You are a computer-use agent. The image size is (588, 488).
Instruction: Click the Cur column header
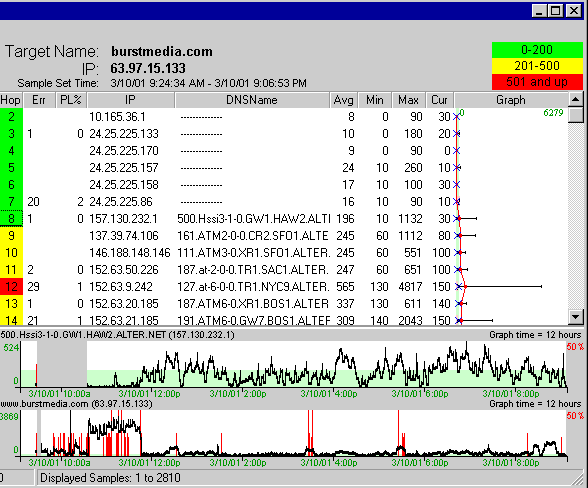440,100
